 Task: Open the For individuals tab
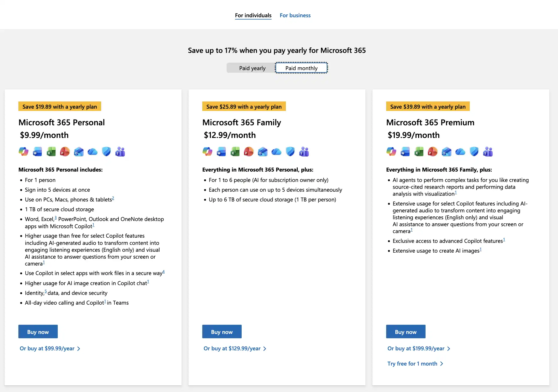(253, 16)
